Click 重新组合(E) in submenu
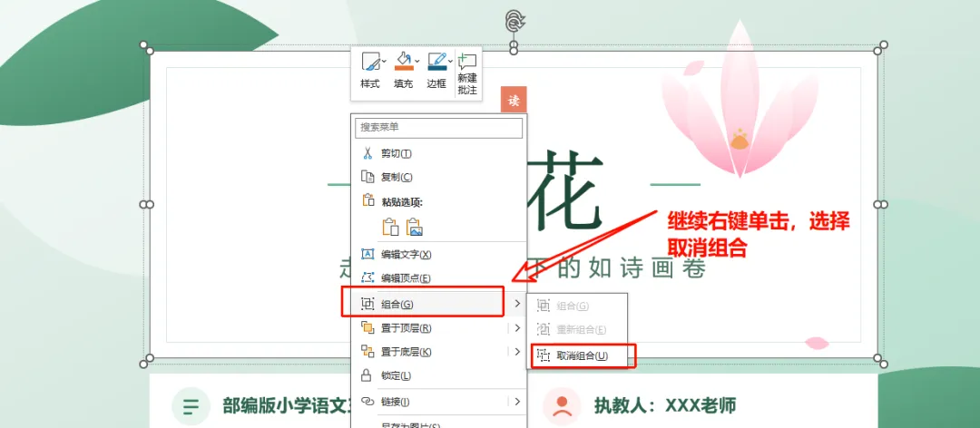The image size is (980, 428). (x=576, y=329)
